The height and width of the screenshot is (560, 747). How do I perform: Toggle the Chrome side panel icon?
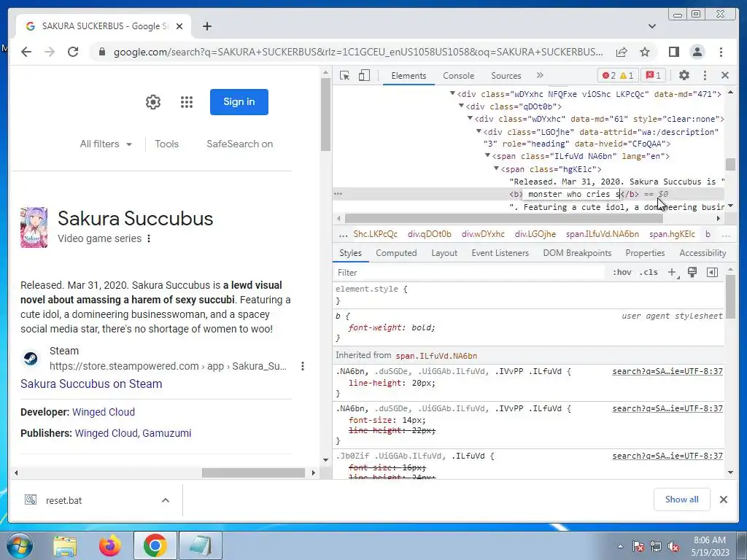pos(673,52)
